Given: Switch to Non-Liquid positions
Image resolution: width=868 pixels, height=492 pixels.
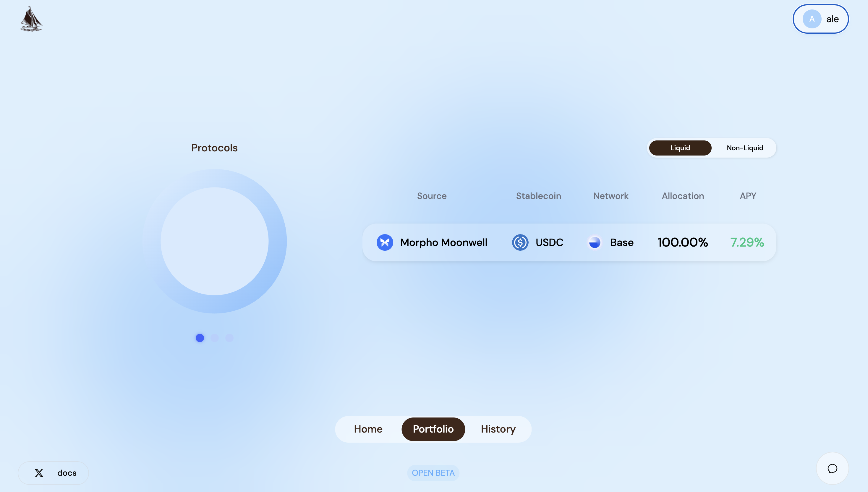Looking at the screenshot, I should click(x=745, y=148).
